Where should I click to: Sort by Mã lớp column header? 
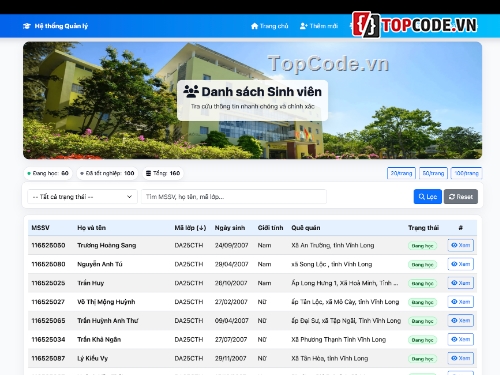coord(190,228)
